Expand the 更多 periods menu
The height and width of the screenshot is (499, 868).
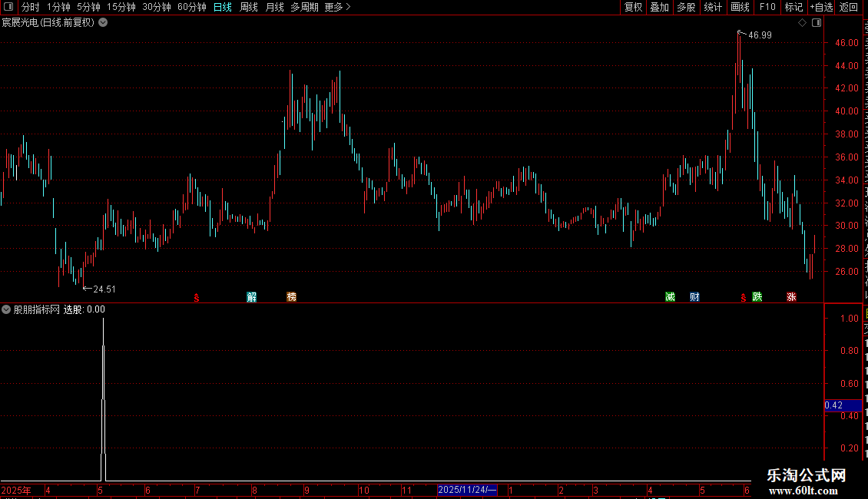pyautogui.click(x=337, y=7)
